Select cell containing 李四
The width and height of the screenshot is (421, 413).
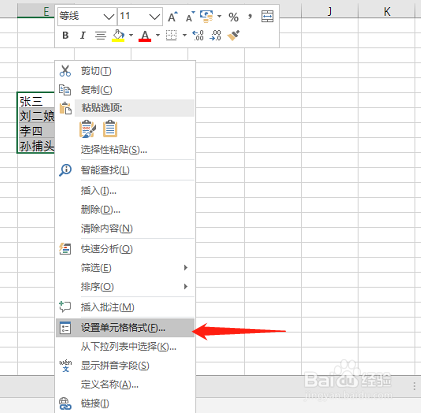(36, 130)
